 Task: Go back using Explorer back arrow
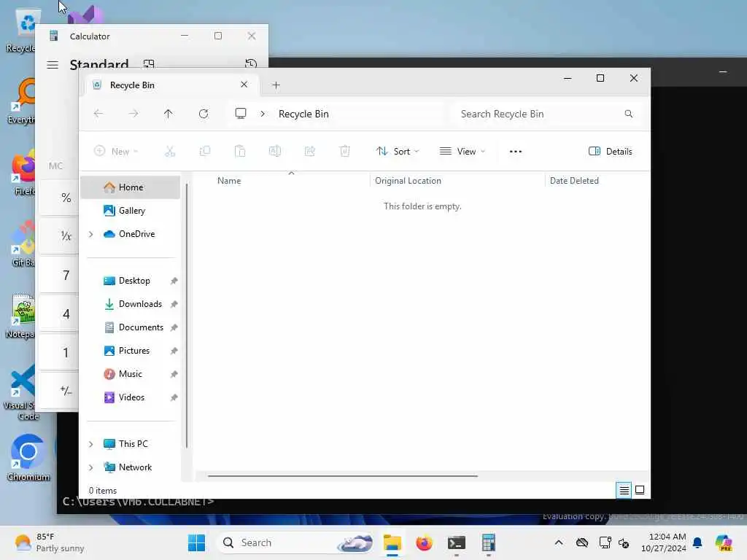(98, 114)
